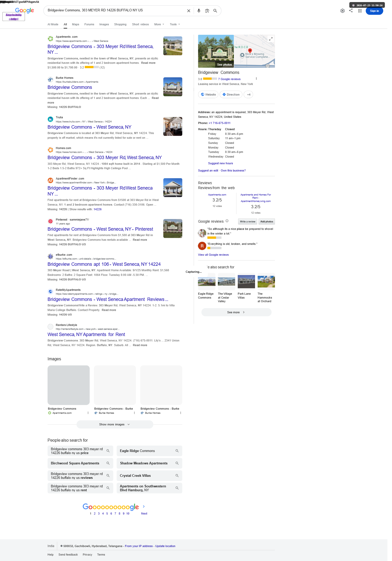Screen dimensions: 392x561
Task: Click the share icon in the header
Action: pyautogui.click(x=351, y=11)
